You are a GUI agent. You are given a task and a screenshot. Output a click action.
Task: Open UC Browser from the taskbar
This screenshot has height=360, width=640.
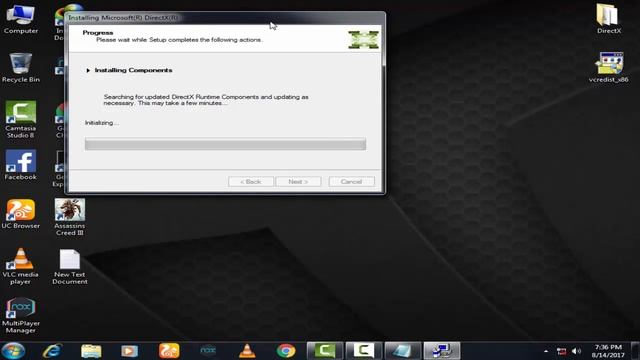tap(169, 351)
